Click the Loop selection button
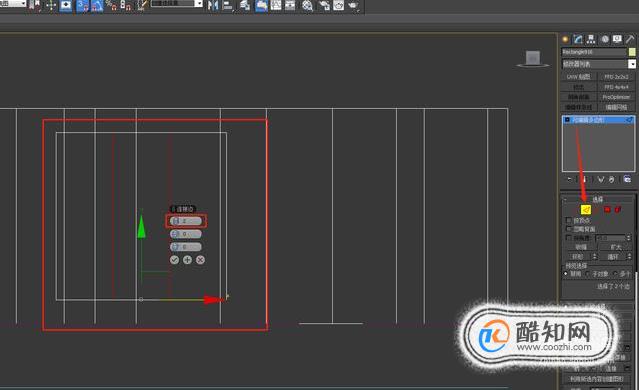The width and height of the screenshot is (639, 390). (613, 257)
